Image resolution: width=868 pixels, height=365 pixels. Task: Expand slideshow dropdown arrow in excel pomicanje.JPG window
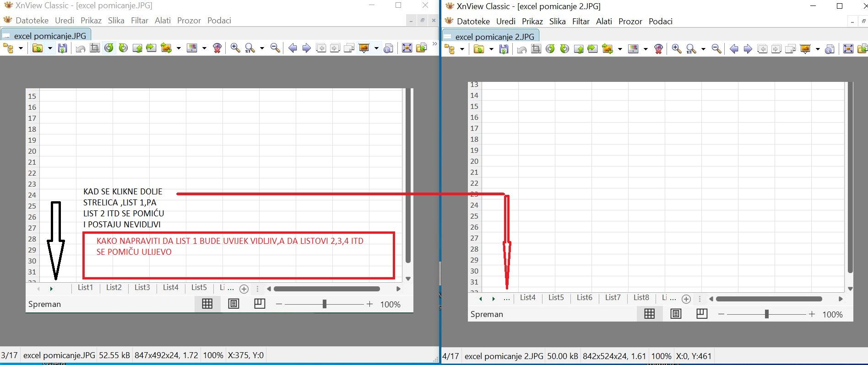click(376, 48)
